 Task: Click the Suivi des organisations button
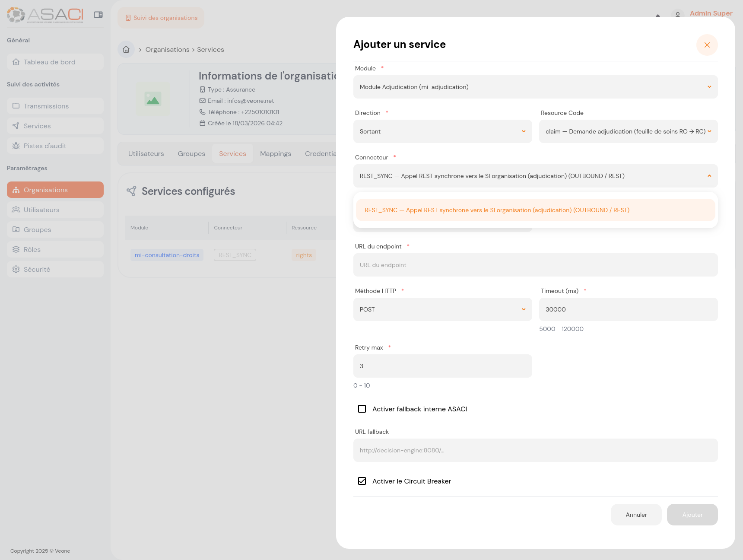[161, 18]
